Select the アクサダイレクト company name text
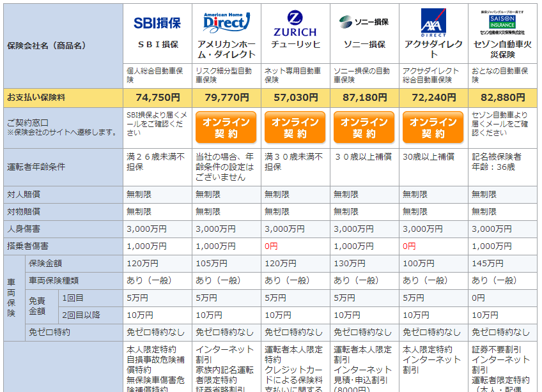Screen dimensions: 542x392 pos(433,49)
